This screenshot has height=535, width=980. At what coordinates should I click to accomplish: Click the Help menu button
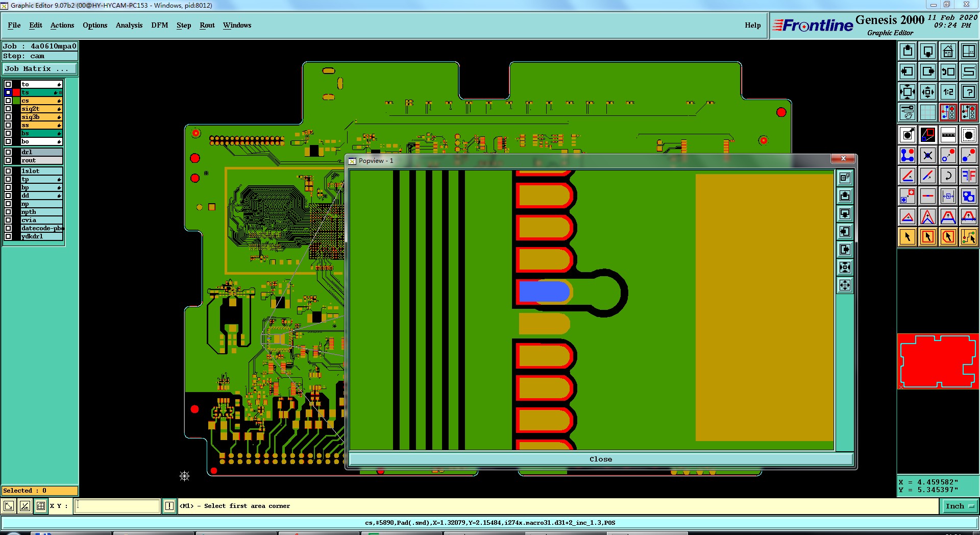pos(752,25)
